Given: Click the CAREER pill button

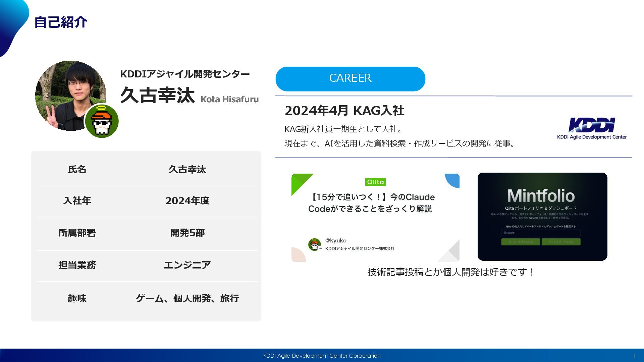Looking at the screenshot, I should (x=350, y=79).
